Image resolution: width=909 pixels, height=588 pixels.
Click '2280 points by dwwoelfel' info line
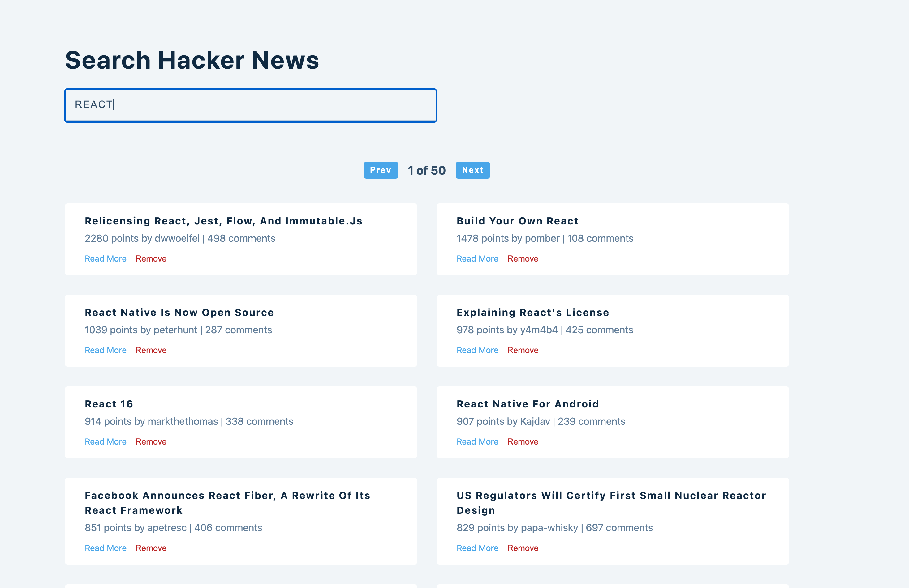(180, 238)
